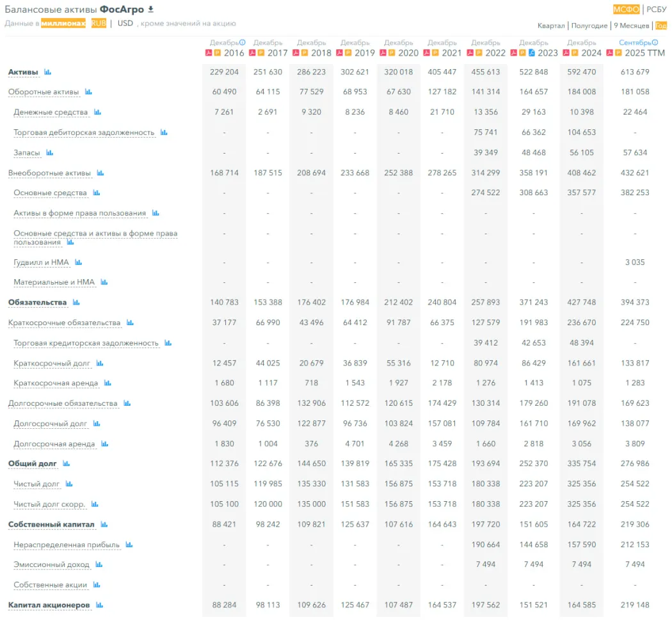The height and width of the screenshot is (624, 672).
Task: Open the миллионах units selector
Action: 63,23
